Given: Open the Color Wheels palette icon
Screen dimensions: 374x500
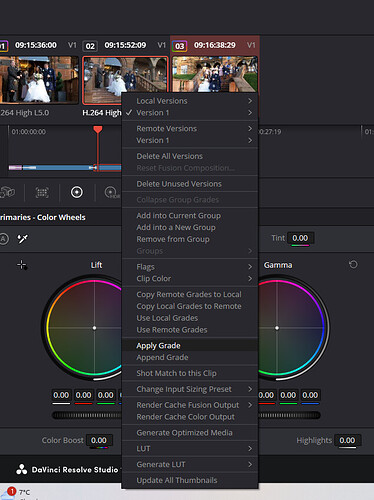Looking at the screenshot, I should click(77, 192).
